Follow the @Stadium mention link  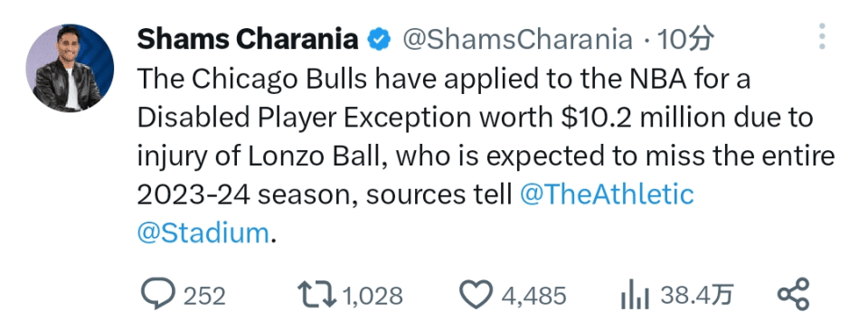click(x=203, y=233)
